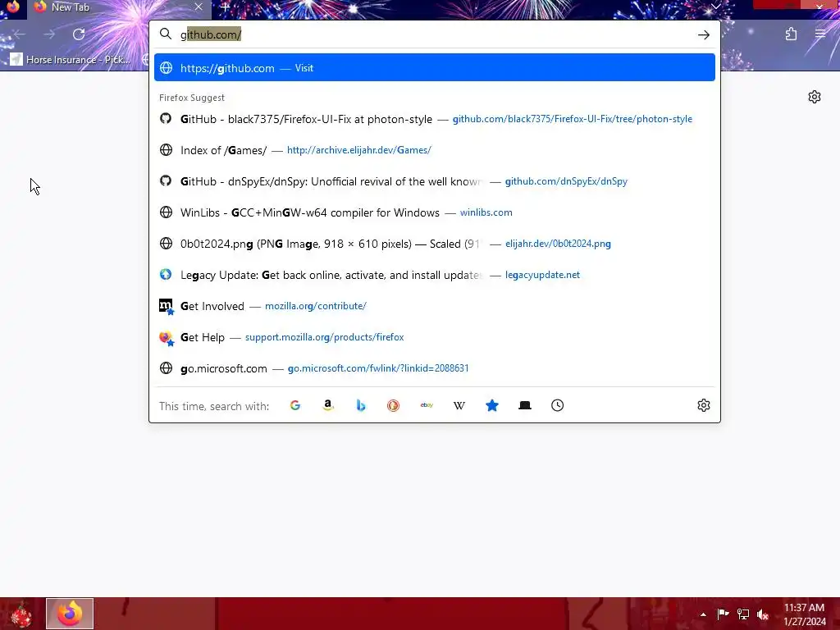Open Action Center flag icon
This screenshot has width=840, height=630.
coord(723,614)
